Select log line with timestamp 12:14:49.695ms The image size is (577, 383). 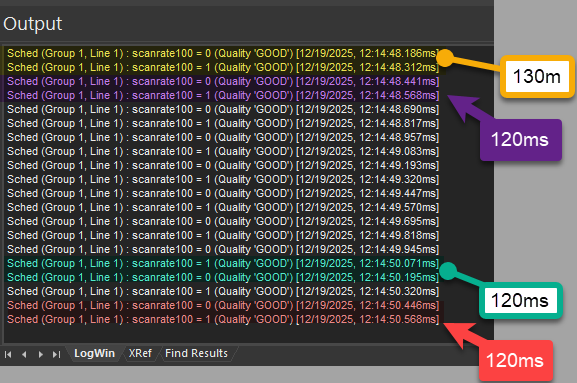[223, 221]
